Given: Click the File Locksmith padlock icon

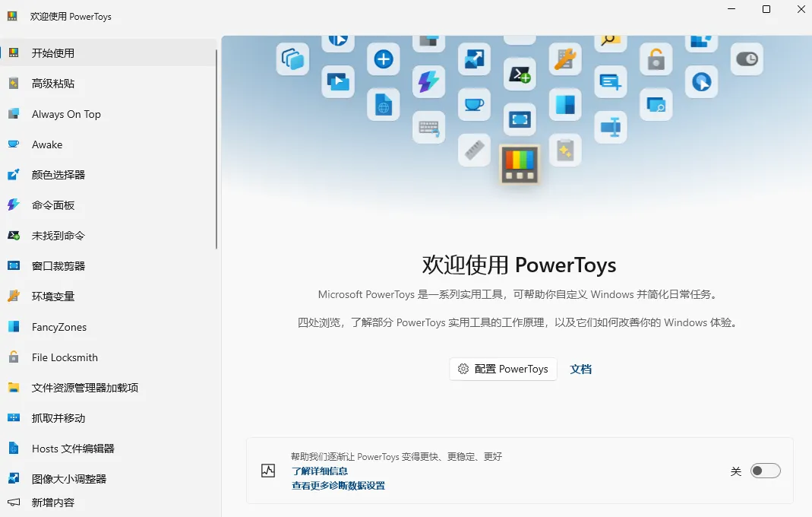Looking at the screenshot, I should [x=14, y=357].
